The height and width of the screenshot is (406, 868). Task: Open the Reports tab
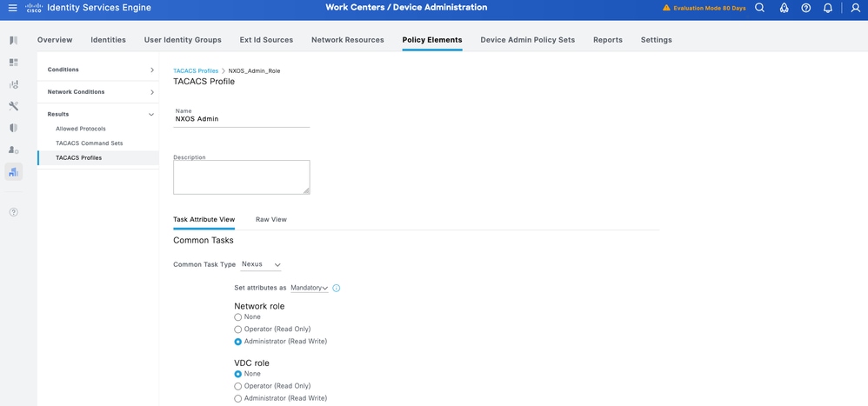coord(608,40)
